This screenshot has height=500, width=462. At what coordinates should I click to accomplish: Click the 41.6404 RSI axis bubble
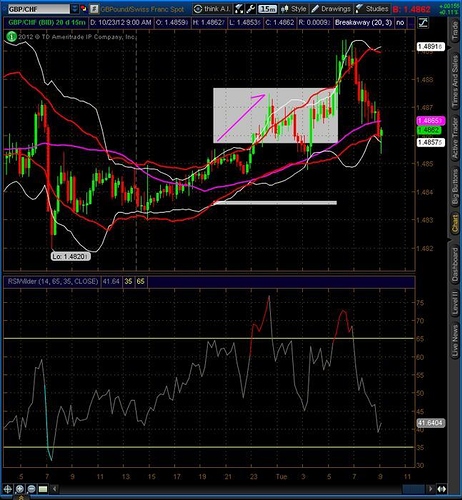click(x=431, y=423)
